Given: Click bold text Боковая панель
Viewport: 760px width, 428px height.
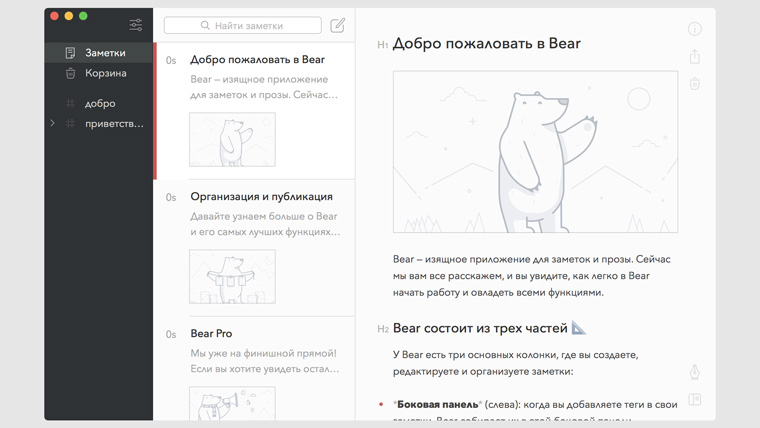Looking at the screenshot, I should pyautogui.click(x=438, y=404).
